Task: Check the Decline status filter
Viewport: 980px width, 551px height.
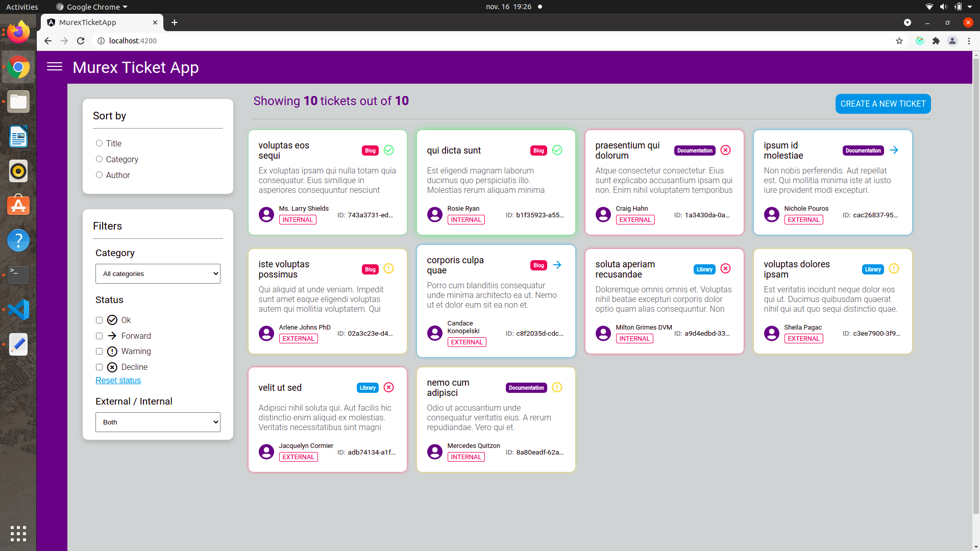Action: pyautogui.click(x=100, y=367)
